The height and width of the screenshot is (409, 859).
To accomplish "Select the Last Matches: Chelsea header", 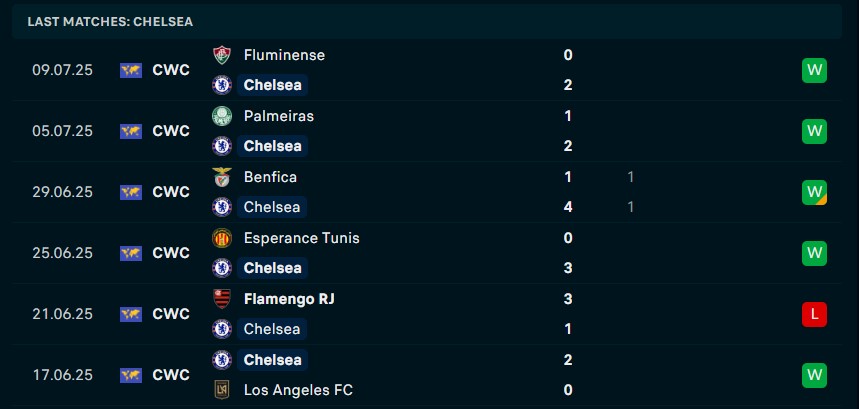I will [x=110, y=22].
